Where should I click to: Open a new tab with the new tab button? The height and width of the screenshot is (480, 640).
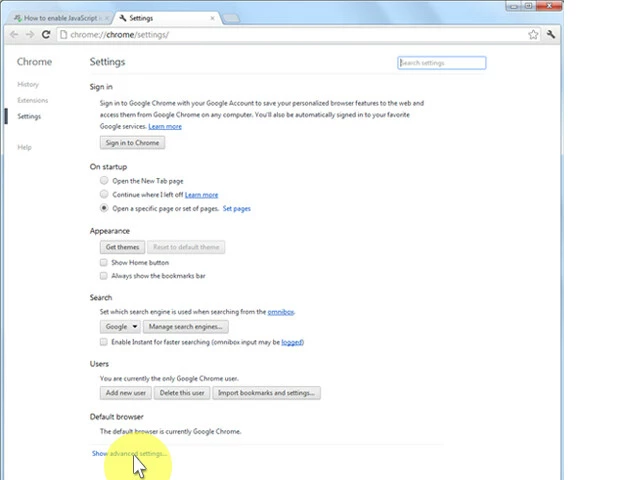[x=231, y=18]
